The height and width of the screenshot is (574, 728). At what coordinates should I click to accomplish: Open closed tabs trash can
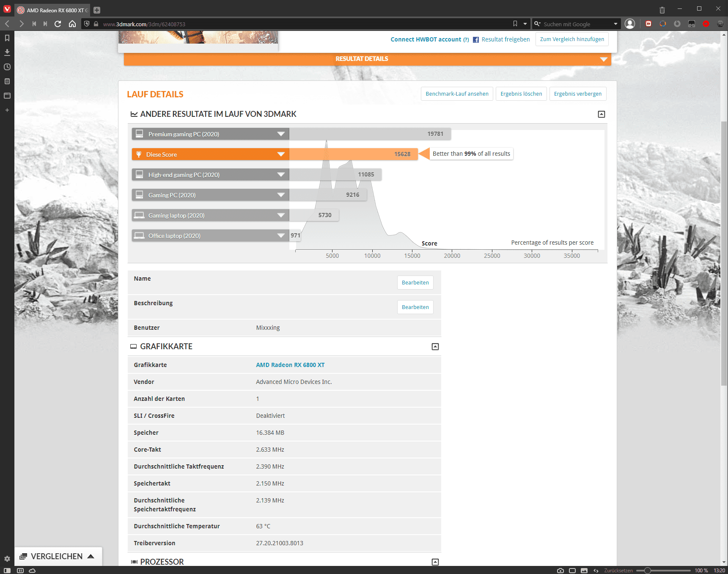[662, 10]
